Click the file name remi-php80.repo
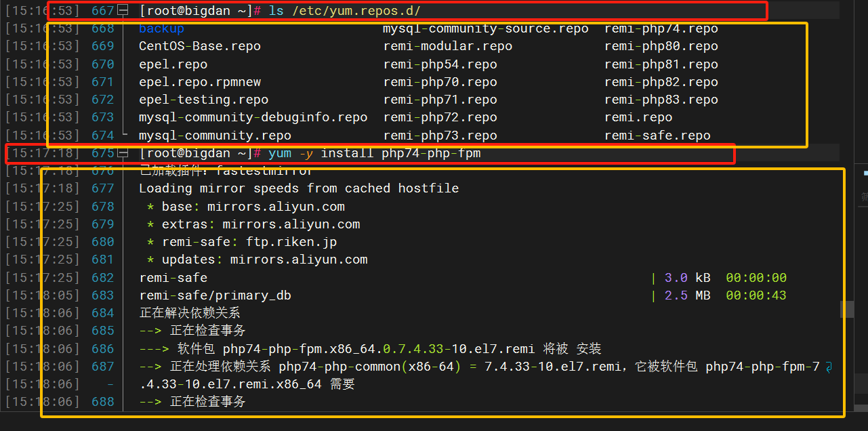The width and height of the screenshot is (868, 431). click(661, 46)
